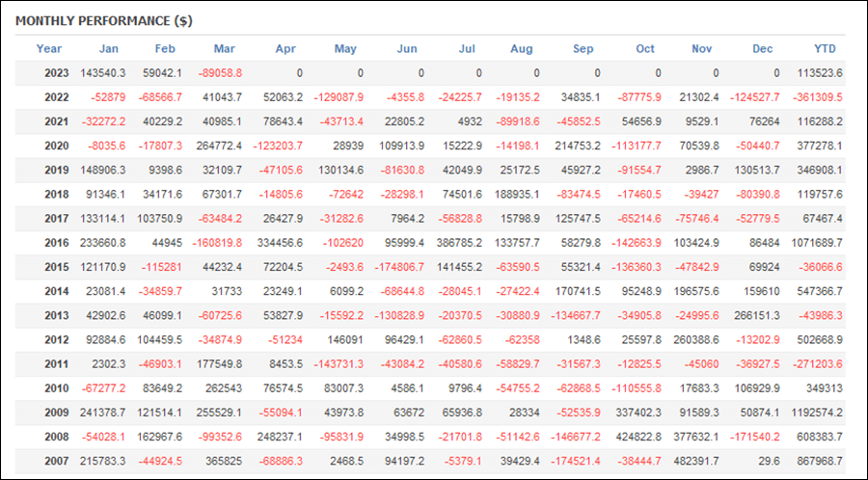Click the Jan column header
Image resolution: width=868 pixels, height=480 pixels.
click(108, 48)
